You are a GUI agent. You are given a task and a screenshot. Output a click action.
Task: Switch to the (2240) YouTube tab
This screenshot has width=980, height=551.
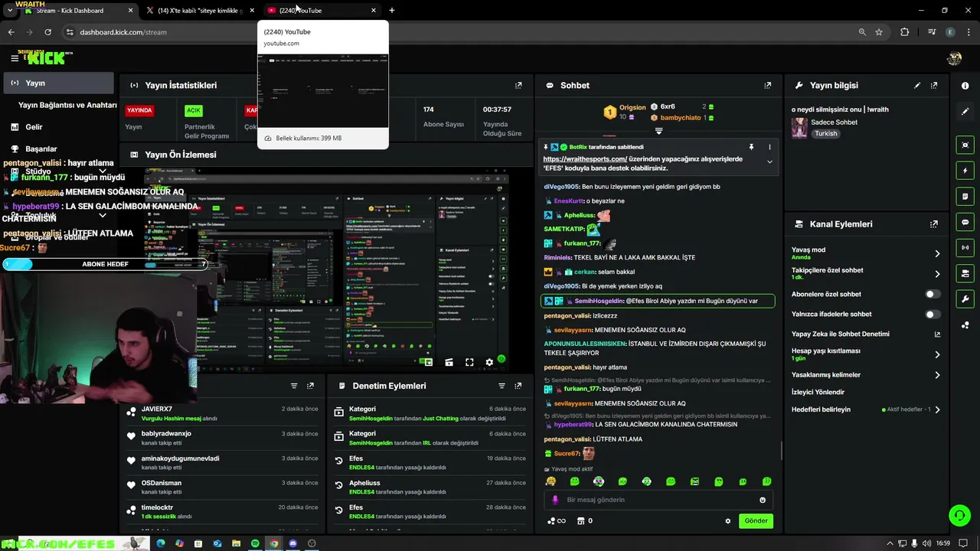pos(322,11)
